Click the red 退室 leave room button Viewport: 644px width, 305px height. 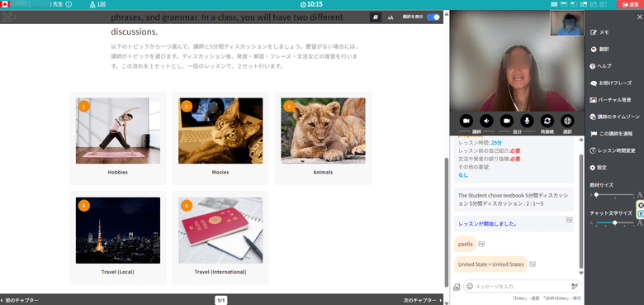[630, 4]
